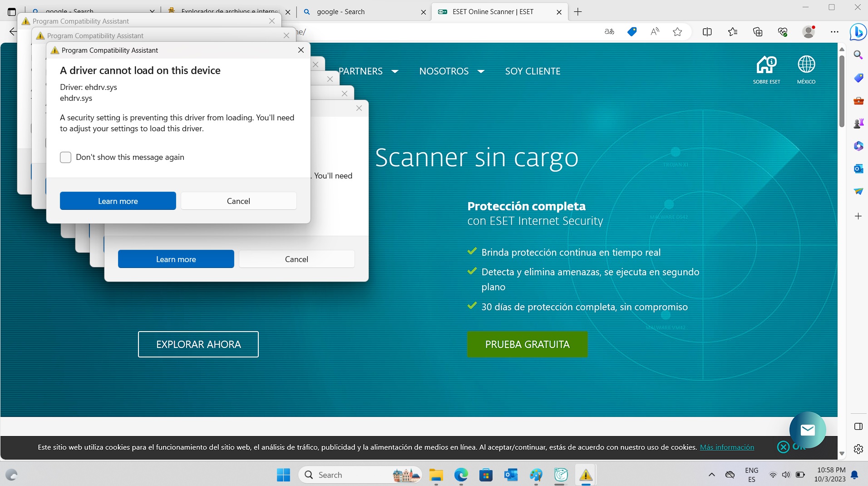868x486 pixels.
Task: Open the translate page icon in address bar
Action: pos(609,32)
